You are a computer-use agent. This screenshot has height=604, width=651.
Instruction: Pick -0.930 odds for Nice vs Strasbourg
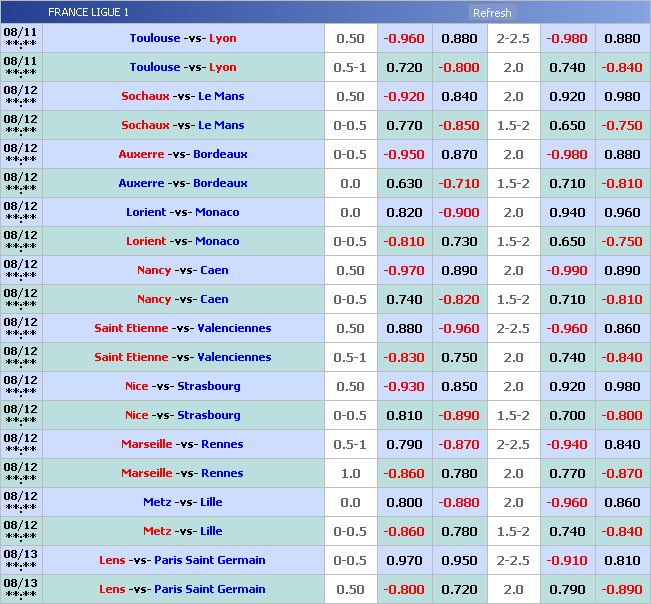404,387
